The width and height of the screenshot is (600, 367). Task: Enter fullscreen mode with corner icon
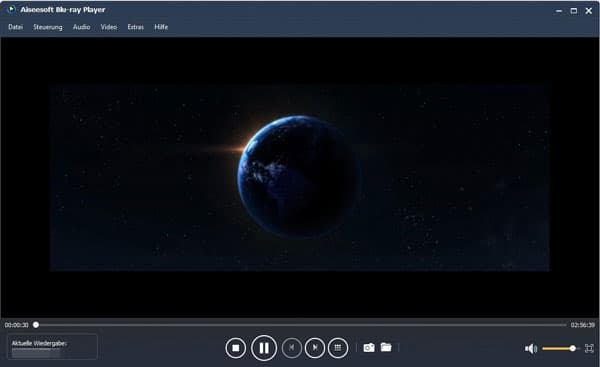click(x=589, y=348)
